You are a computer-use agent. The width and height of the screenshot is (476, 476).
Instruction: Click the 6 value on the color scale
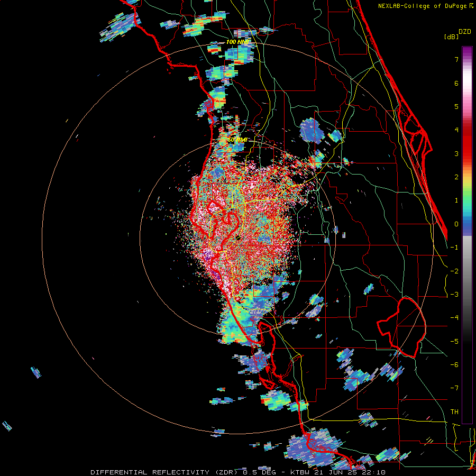click(456, 83)
